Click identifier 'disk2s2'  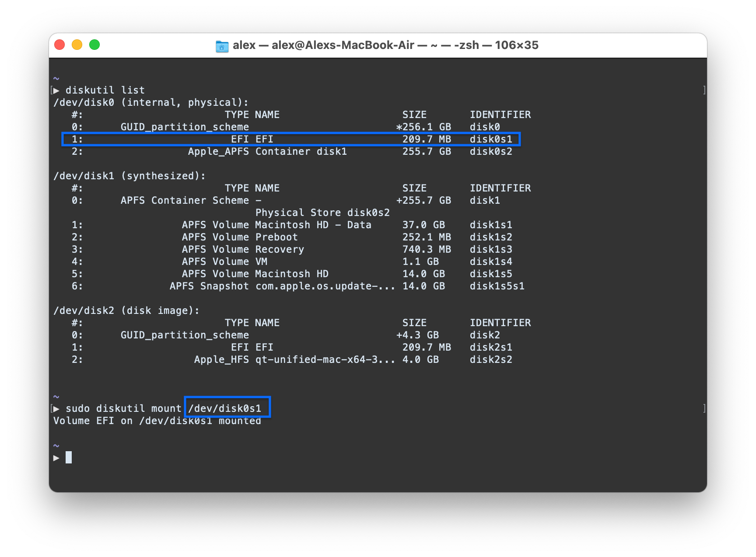[491, 359]
